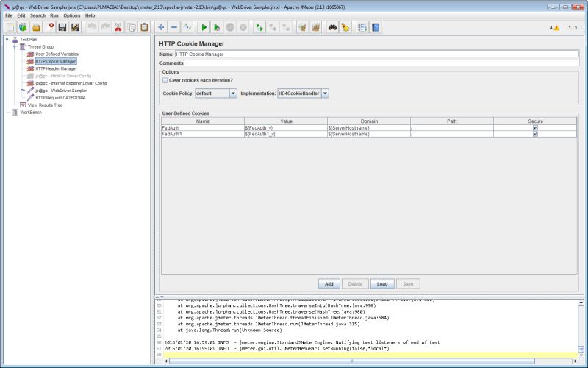
Task: Select User Defined Variables in tree
Action: coord(57,54)
